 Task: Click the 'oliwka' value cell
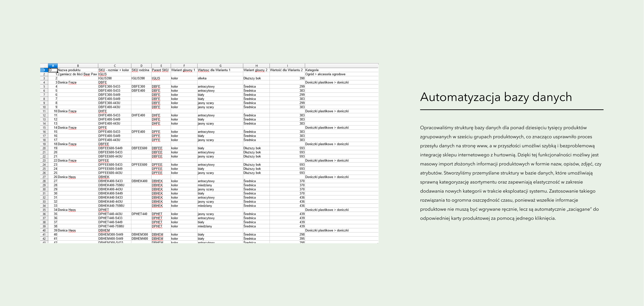(x=202, y=78)
